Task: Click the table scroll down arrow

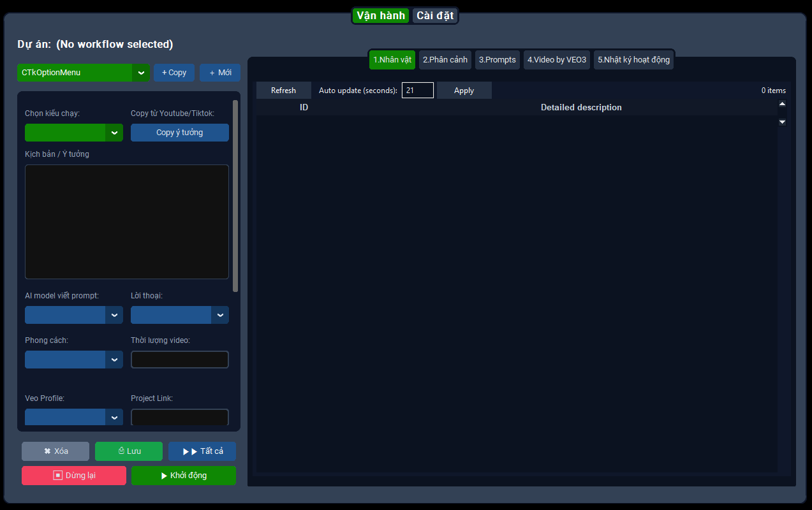Action: coord(782,122)
